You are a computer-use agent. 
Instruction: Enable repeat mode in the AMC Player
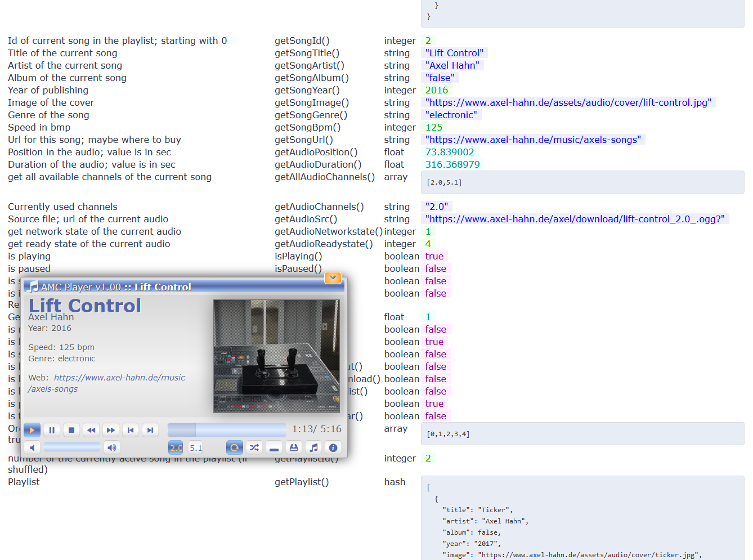point(234,447)
